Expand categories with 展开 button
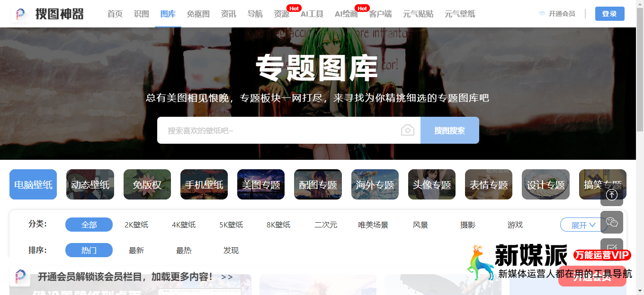 tap(583, 225)
